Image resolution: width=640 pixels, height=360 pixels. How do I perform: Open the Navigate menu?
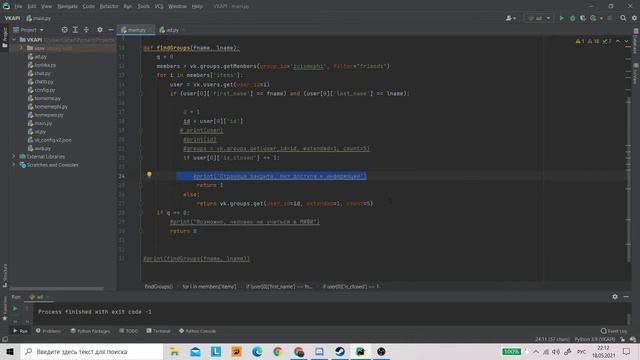tap(67, 6)
